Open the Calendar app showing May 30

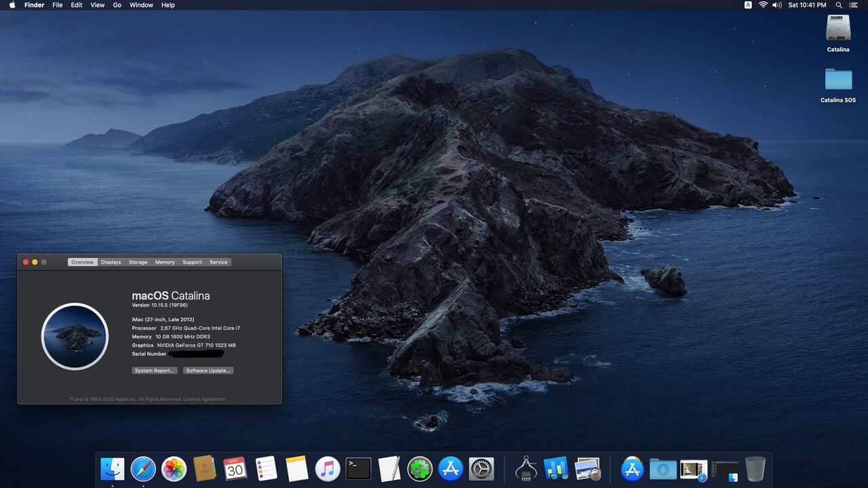tap(235, 468)
